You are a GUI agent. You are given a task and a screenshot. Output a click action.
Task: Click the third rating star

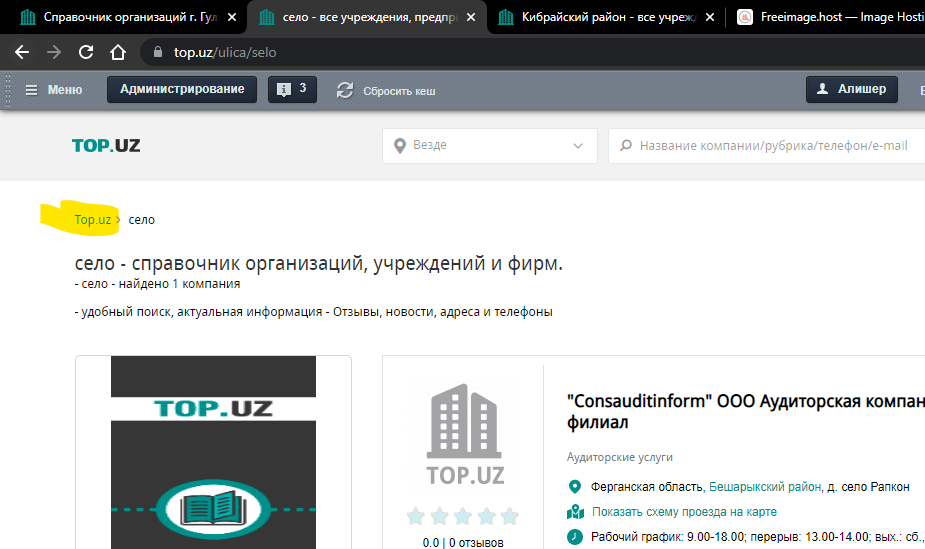pyautogui.click(x=462, y=516)
